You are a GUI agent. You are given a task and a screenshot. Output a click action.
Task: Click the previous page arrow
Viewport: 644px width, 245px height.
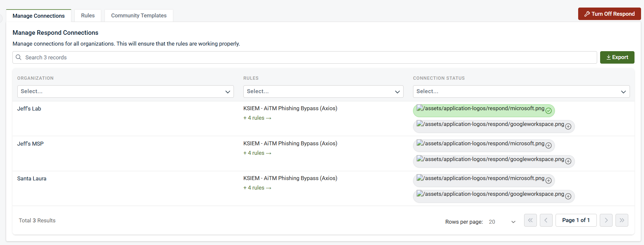click(546, 220)
